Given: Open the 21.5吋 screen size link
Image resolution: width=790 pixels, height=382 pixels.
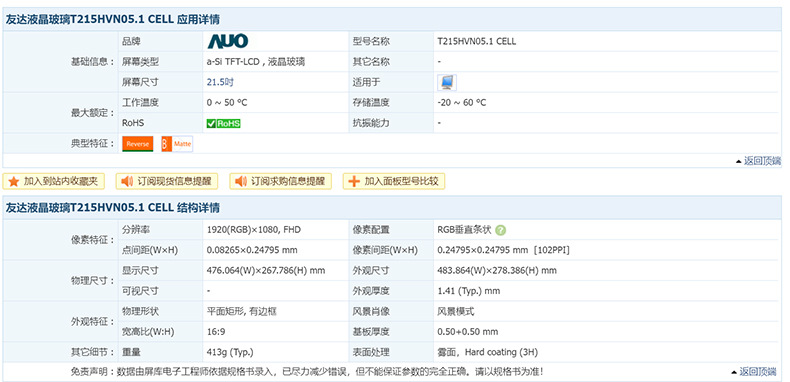Looking at the screenshot, I should click(x=220, y=82).
